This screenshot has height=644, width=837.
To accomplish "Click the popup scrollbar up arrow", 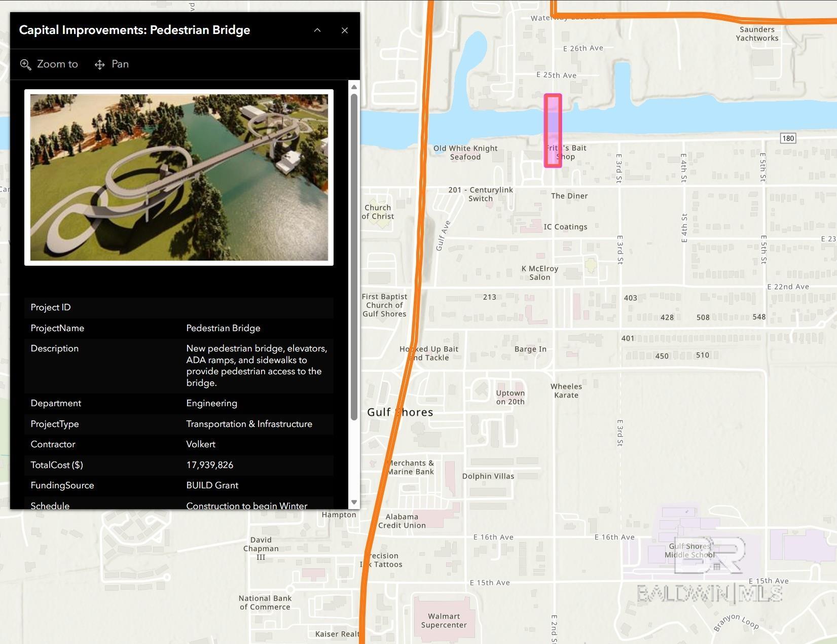I will (x=354, y=87).
